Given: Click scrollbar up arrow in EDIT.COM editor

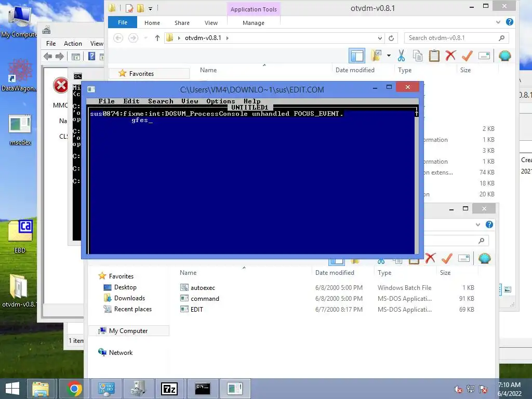Looking at the screenshot, I should coord(416,114).
